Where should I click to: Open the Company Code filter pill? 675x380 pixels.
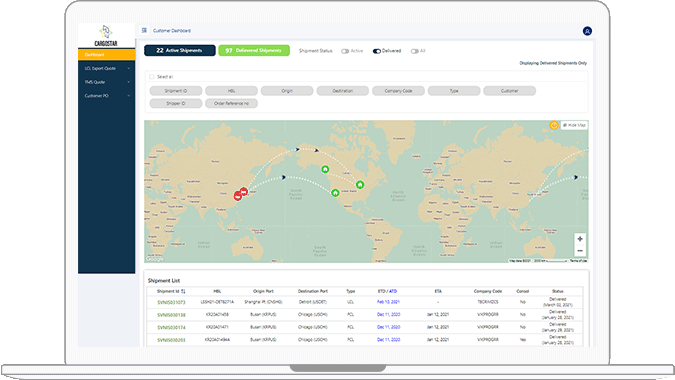tap(398, 91)
